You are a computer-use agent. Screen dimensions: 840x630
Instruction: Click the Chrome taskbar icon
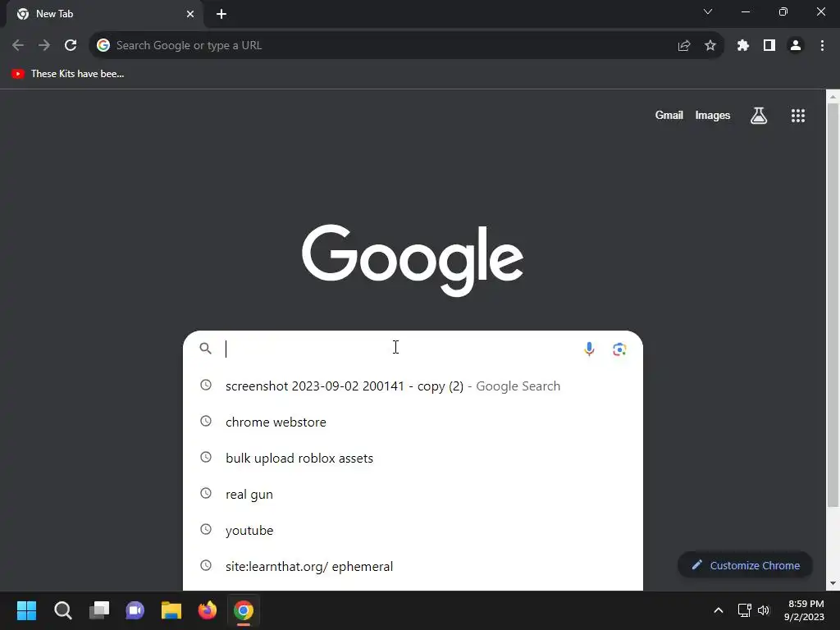[x=243, y=610]
